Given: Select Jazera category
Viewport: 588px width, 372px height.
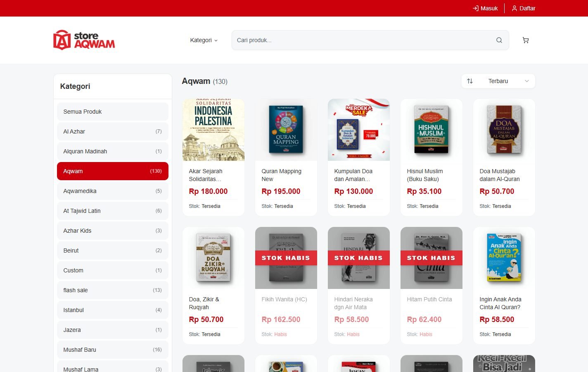Looking at the screenshot, I should pyautogui.click(x=113, y=330).
